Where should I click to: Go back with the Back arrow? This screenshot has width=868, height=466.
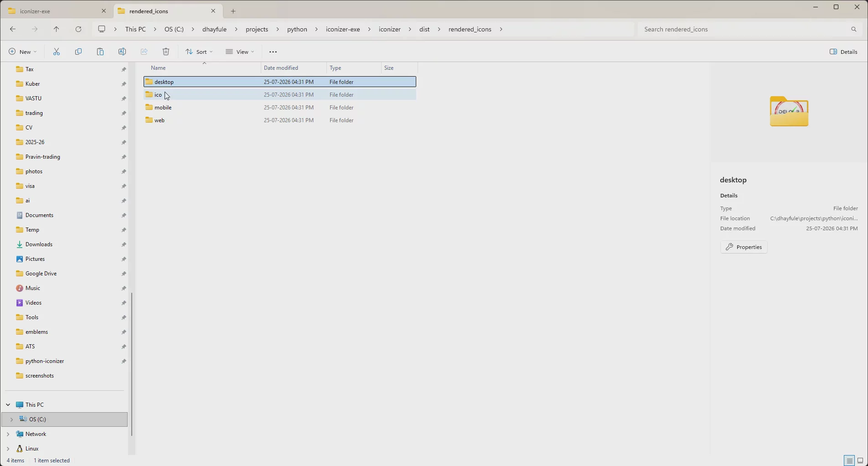click(13, 29)
